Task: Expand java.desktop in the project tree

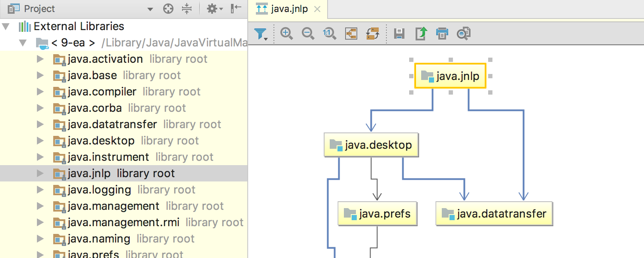Action: [40, 141]
